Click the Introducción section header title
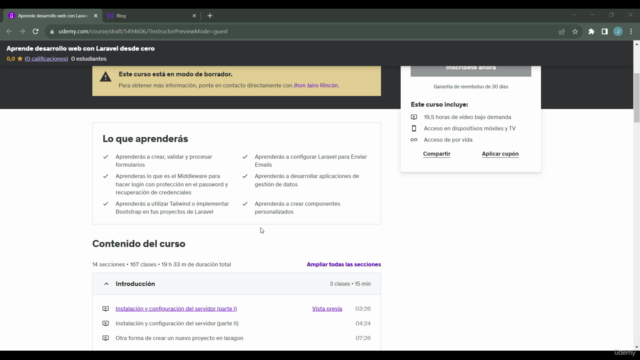Screen dimensions: 640x360 (135, 284)
